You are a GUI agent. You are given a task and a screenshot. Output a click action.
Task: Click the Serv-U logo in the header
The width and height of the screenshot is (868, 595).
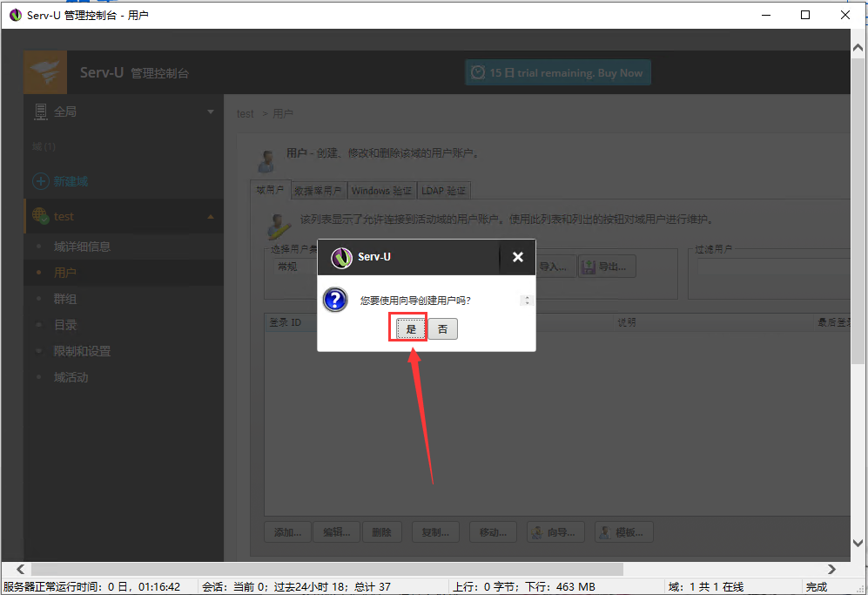click(x=44, y=71)
